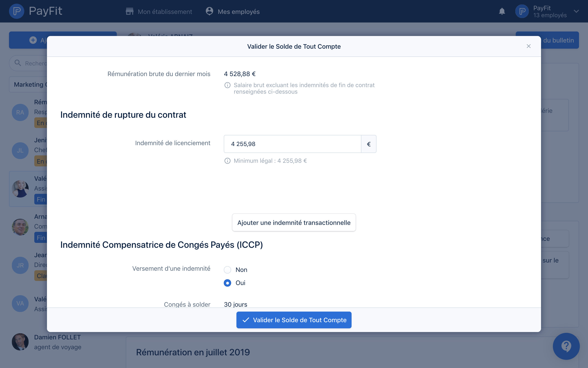This screenshot has height=368, width=588.
Task: Click the search magnifier icon in sidebar
Action: (18, 63)
